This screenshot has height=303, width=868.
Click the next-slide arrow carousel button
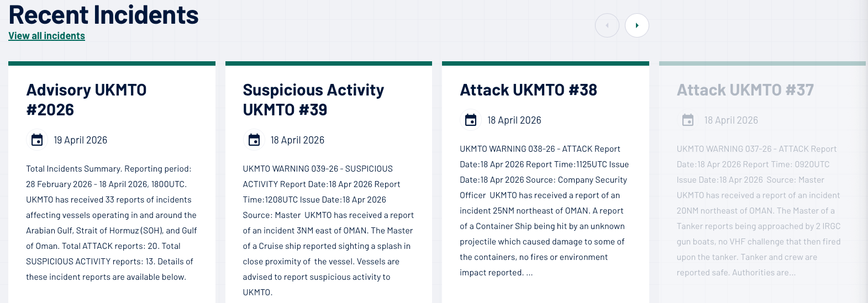click(637, 25)
